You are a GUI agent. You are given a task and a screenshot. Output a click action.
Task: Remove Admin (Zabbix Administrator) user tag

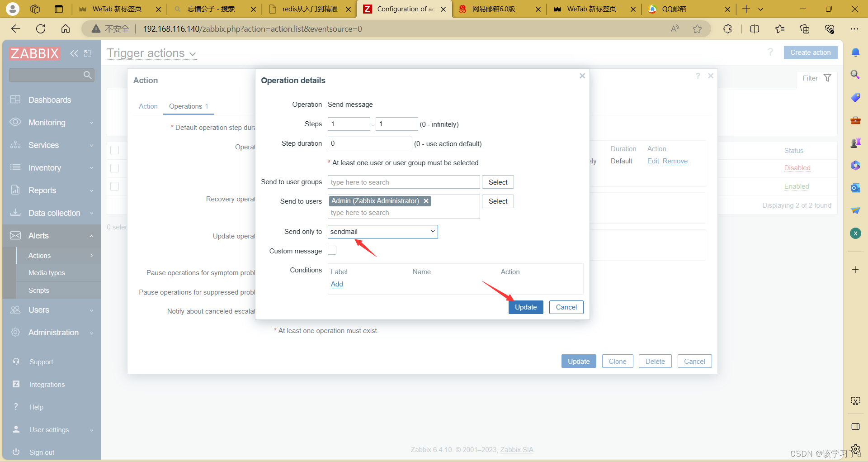tap(426, 201)
